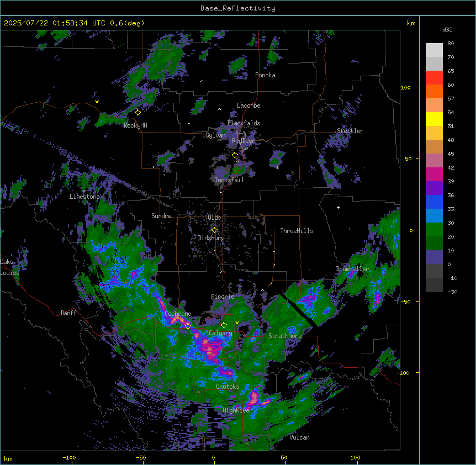This screenshot has width=476, height=465.
Task: Click the Airdrie label
Action: (x=223, y=297)
